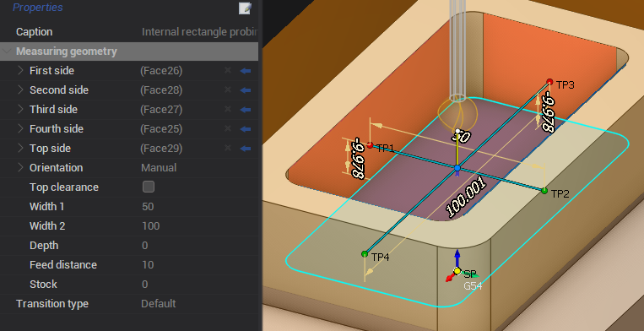Select the TP3 red touch point

click(x=549, y=82)
